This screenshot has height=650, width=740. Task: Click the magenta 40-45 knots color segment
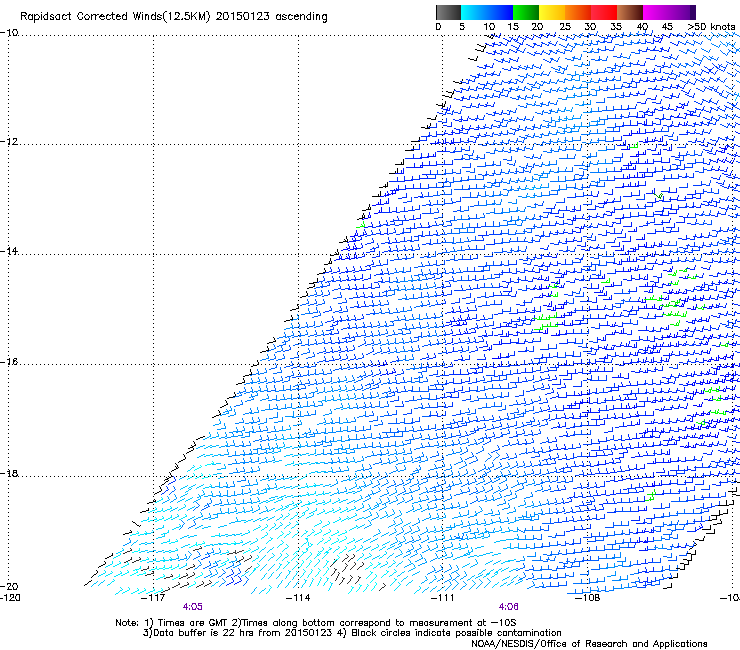pyautogui.click(x=656, y=12)
